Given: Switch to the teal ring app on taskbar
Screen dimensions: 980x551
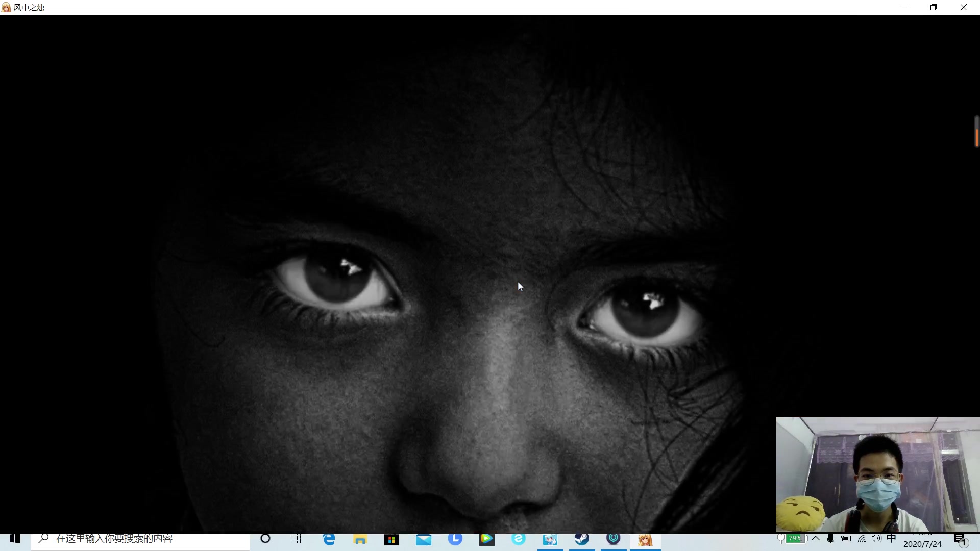Looking at the screenshot, I should coord(613,539).
